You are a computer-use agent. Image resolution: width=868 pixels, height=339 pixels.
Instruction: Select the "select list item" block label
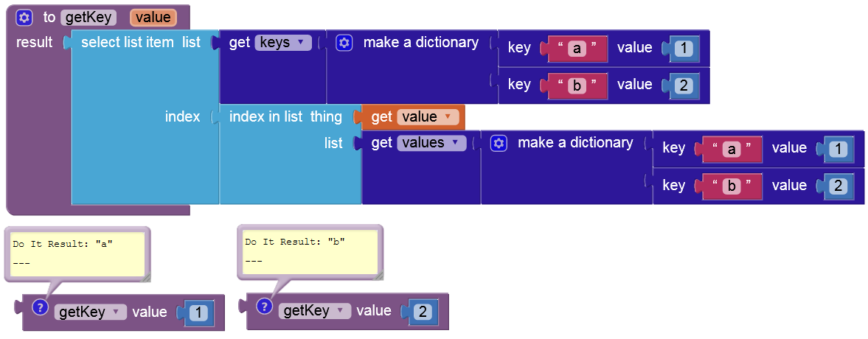[127, 43]
